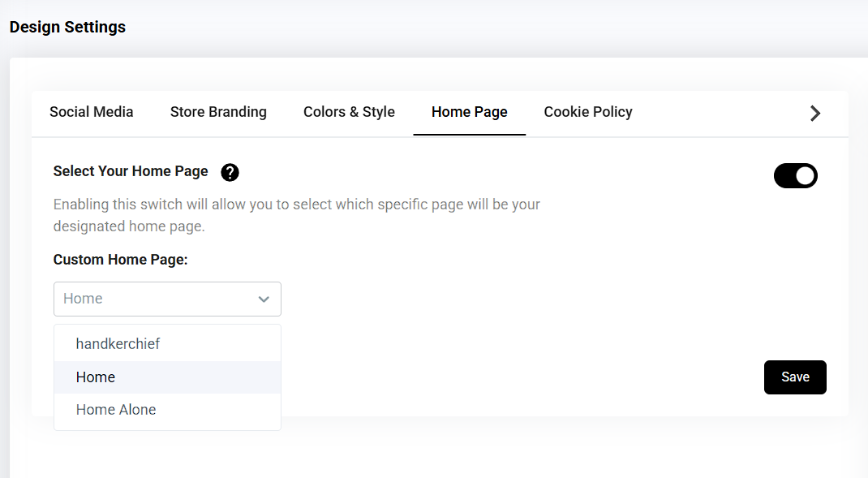Go to the Colors & Style tab
This screenshot has width=868, height=478.
[349, 112]
